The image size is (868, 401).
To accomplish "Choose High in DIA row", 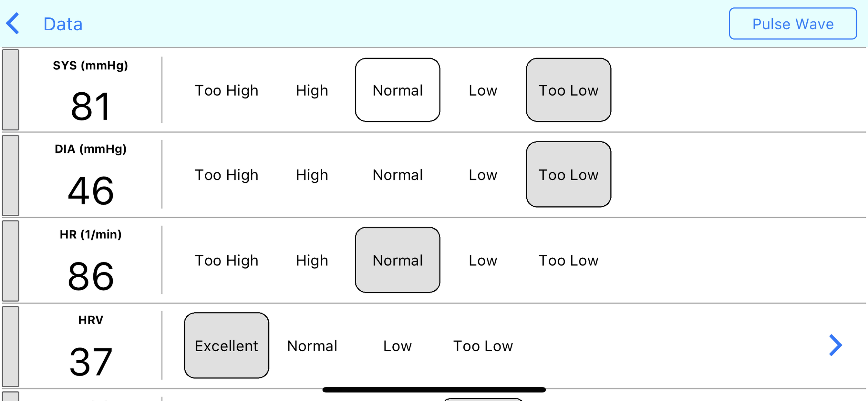I will (312, 175).
